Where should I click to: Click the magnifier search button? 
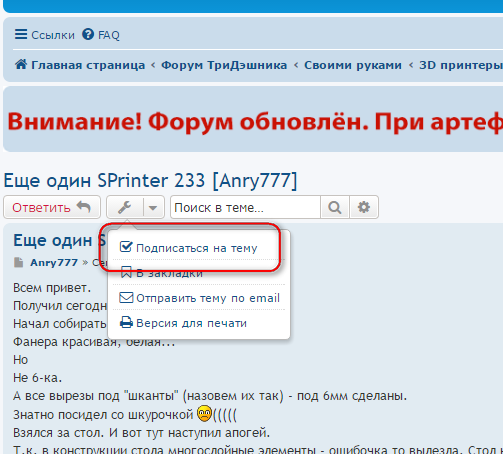coord(335,207)
